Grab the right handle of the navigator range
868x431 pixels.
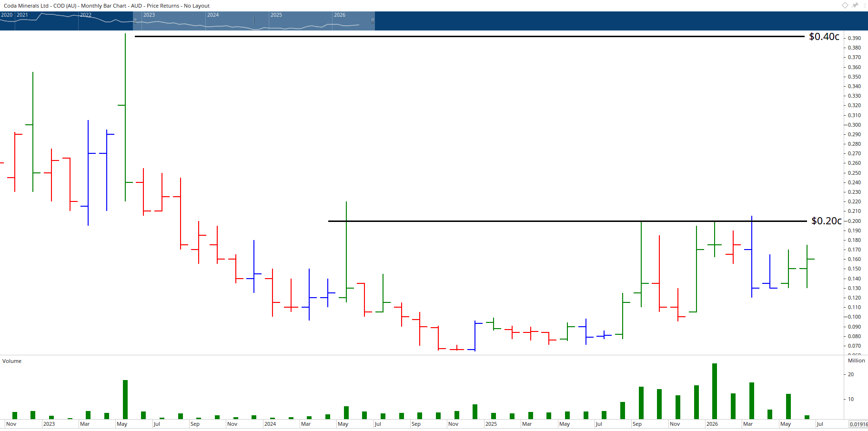373,20
